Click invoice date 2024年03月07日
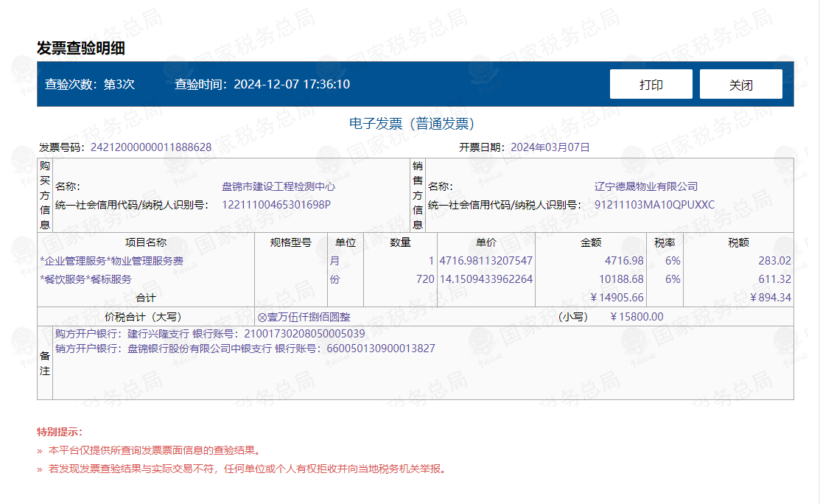The height and width of the screenshot is (504, 820). coord(550,147)
